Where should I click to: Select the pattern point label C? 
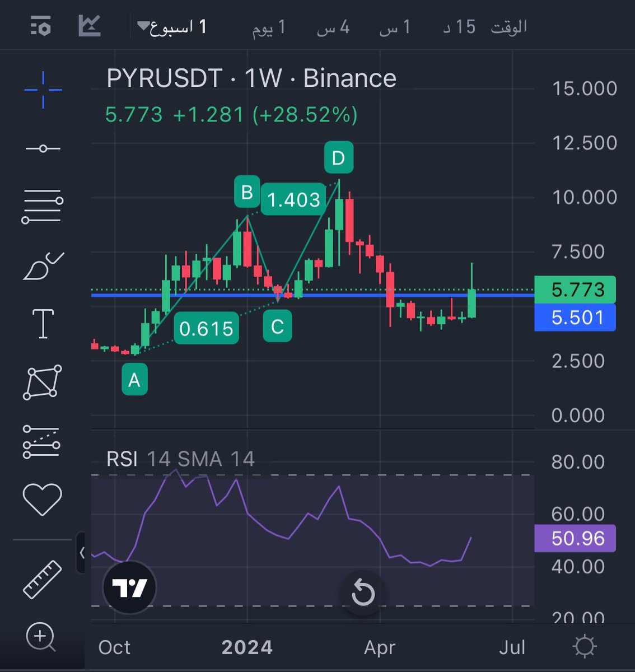(277, 326)
